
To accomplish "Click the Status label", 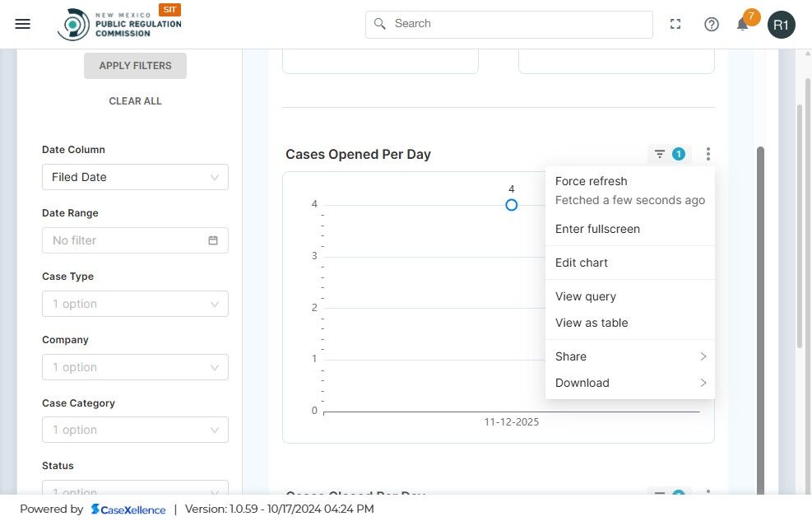I will (x=58, y=466).
